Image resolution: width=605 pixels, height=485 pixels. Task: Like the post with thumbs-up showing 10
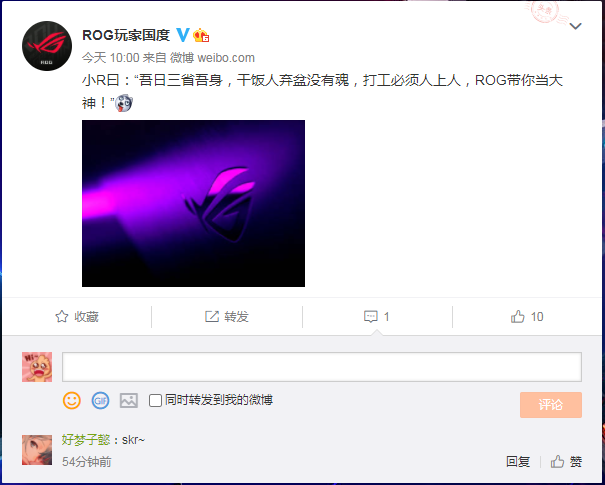coord(527,316)
